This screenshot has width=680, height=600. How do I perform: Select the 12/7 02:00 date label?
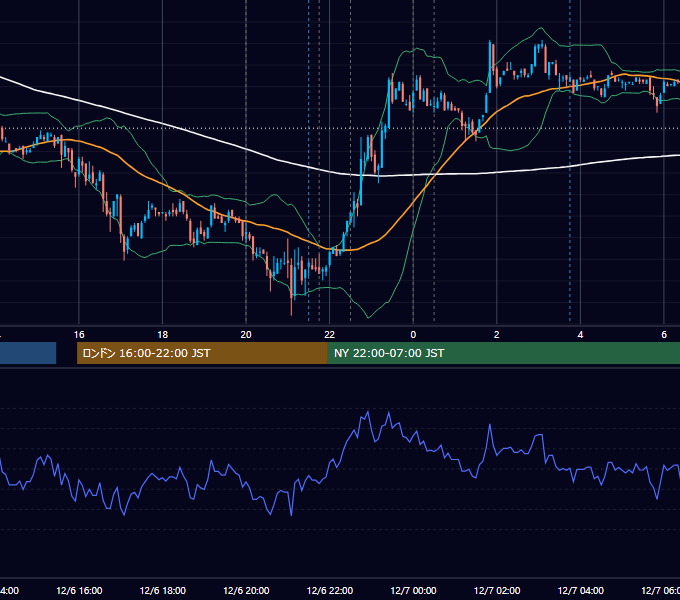pyautogui.click(x=497, y=590)
